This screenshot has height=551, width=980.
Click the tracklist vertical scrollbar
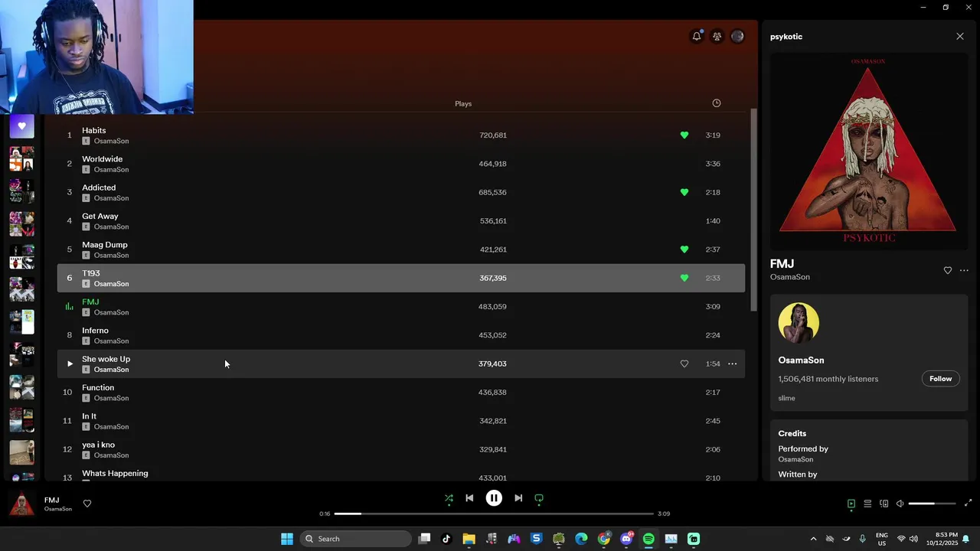753,210
